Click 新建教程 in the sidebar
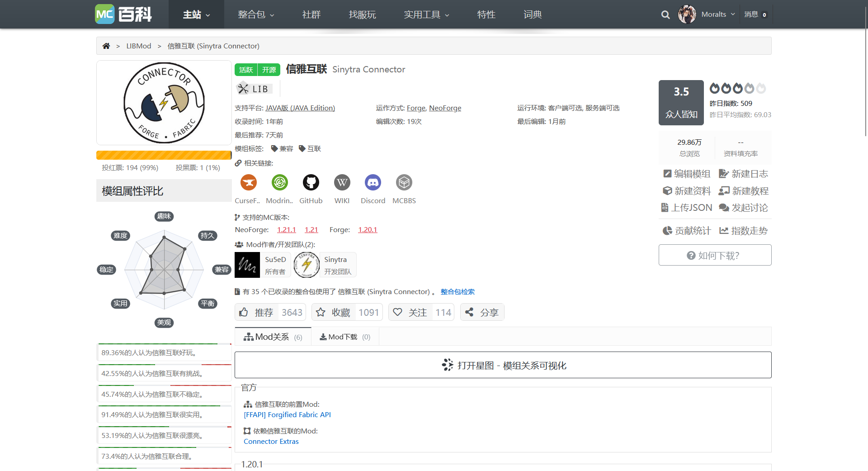The image size is (868, 471). tap(744, 191)
